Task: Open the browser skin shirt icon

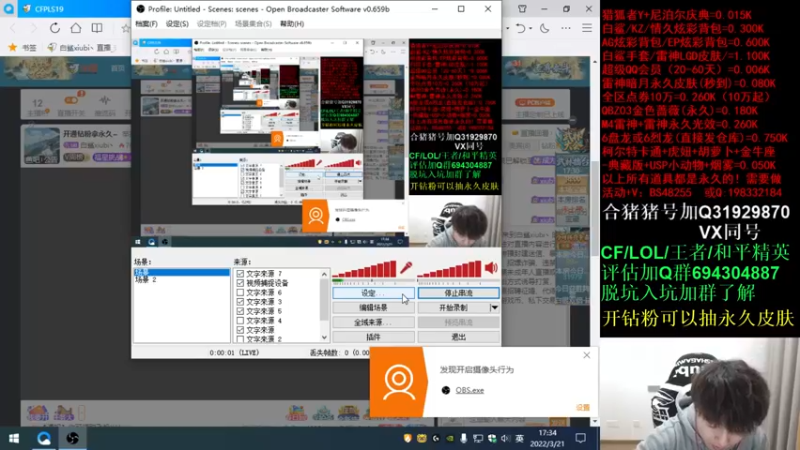Action: click(x=522, y=9)
